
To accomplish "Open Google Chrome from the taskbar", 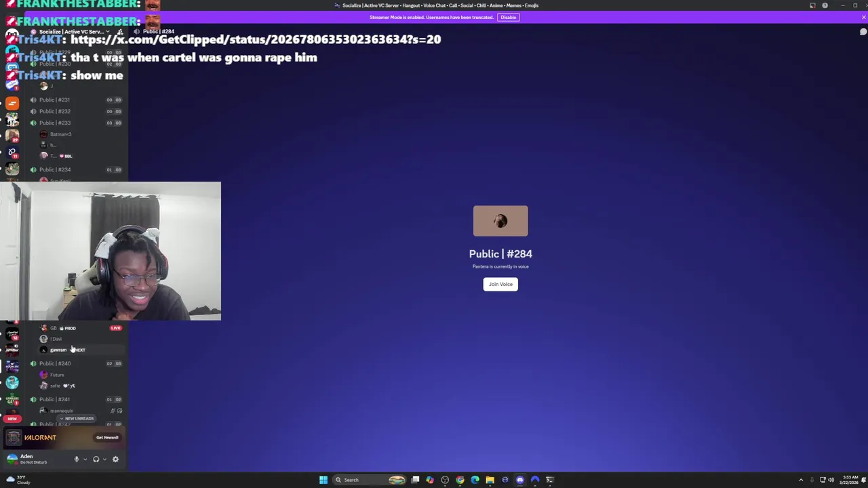I will [460, 480].
